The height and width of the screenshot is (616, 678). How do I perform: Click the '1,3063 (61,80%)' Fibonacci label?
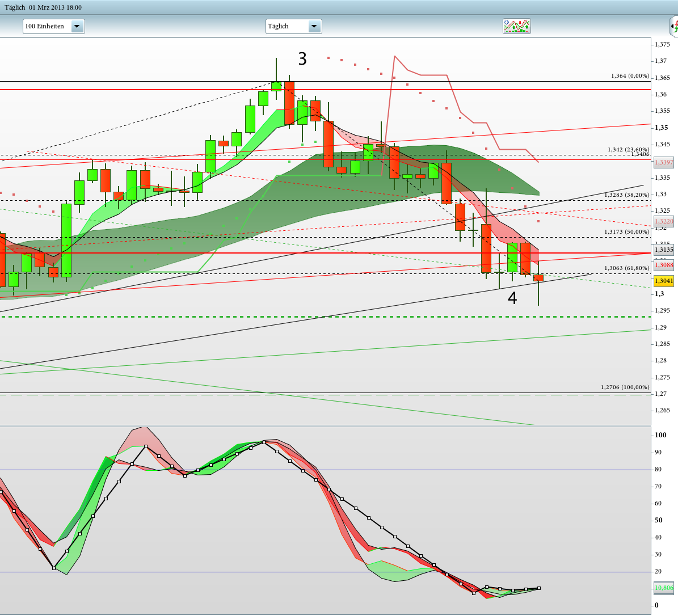tap(626, 268)
